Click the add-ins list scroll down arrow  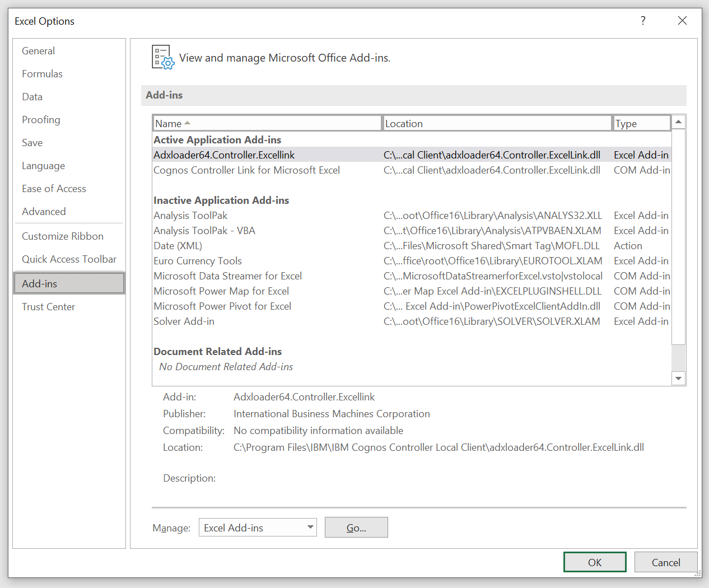(x=678, y=379)
